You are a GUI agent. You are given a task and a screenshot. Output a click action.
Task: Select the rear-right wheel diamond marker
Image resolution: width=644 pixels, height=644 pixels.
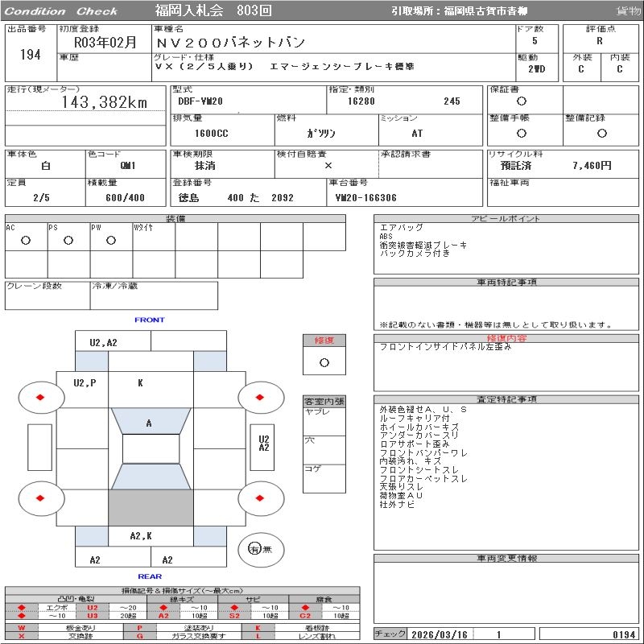coord(261,498)
